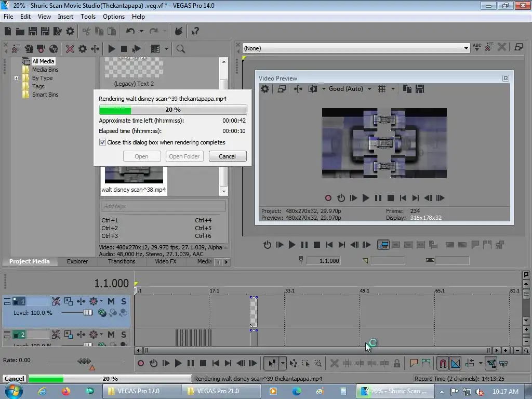Open dropdown arrow next to Overlays grid
532x399 pixels.
point(393,89)
